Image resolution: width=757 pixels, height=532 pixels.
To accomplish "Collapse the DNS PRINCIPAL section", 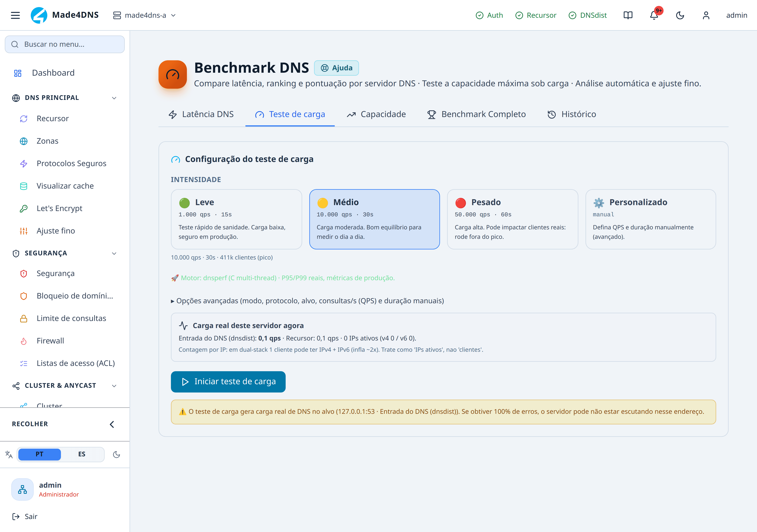I will tap(65, 98).
